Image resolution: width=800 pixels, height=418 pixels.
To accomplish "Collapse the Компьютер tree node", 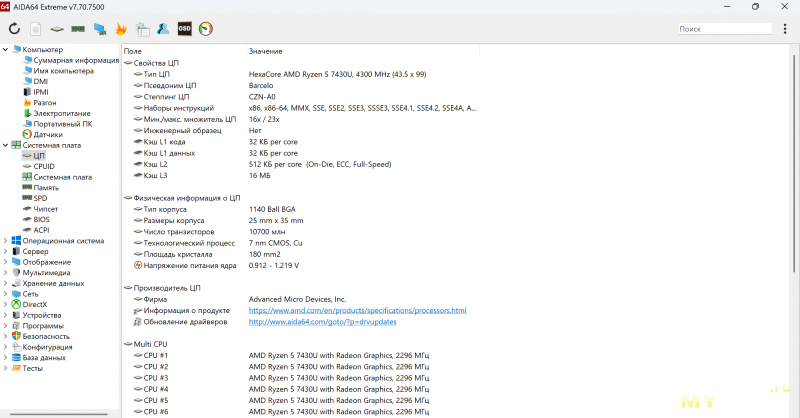I will (6, 50).
